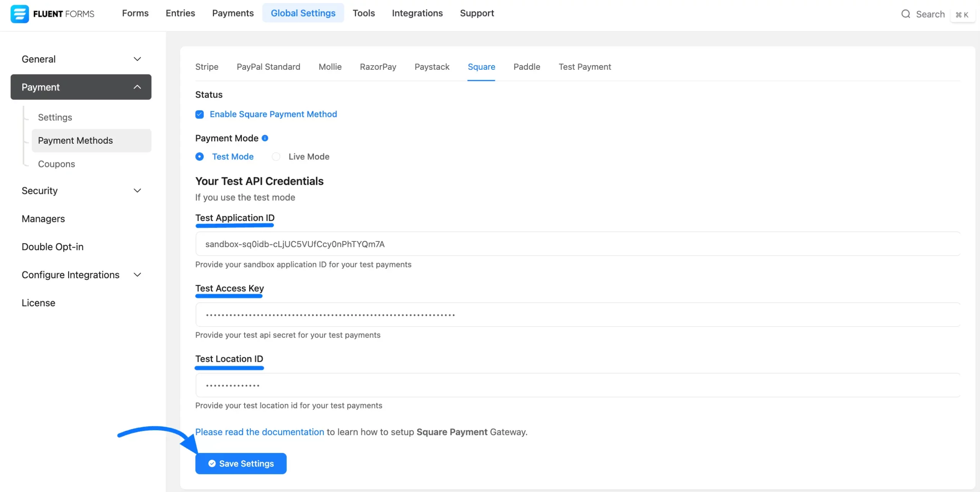Click the Payment Mode info icon

[x=265, y=138]
